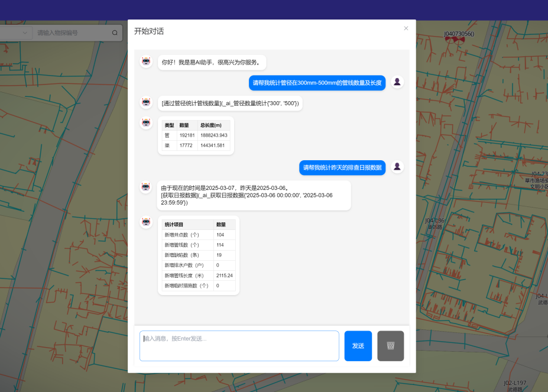Click the blue 300mm-500mm query bubble
This screenshot has width=548, height=392.
[x=317, y=83]
